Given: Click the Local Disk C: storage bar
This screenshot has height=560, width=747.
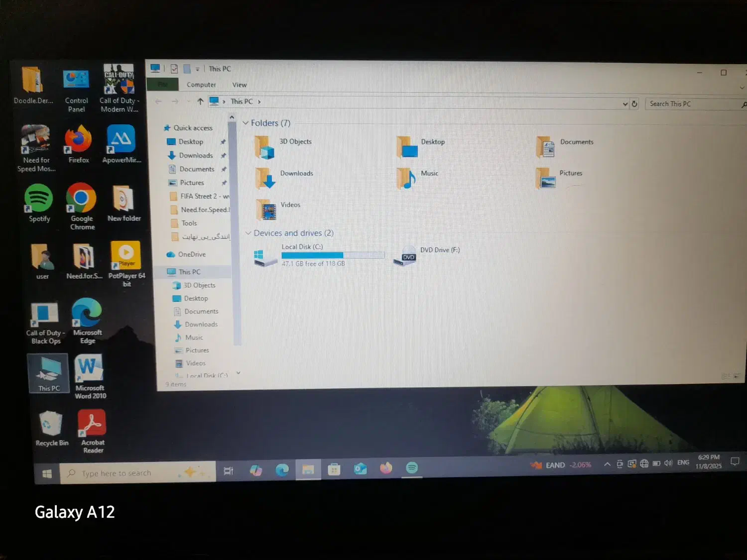Looking at the screenshot, I should click(332, 255).
